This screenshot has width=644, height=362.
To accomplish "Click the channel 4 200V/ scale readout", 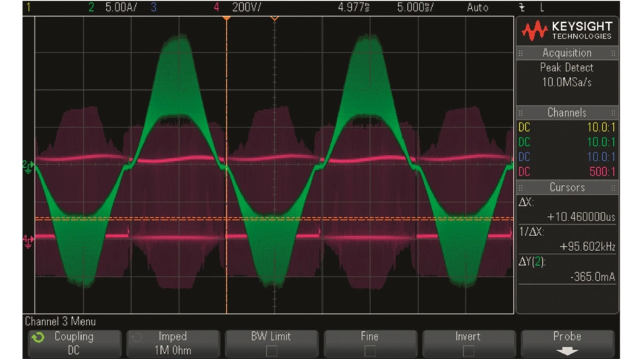I will point(246,8).
